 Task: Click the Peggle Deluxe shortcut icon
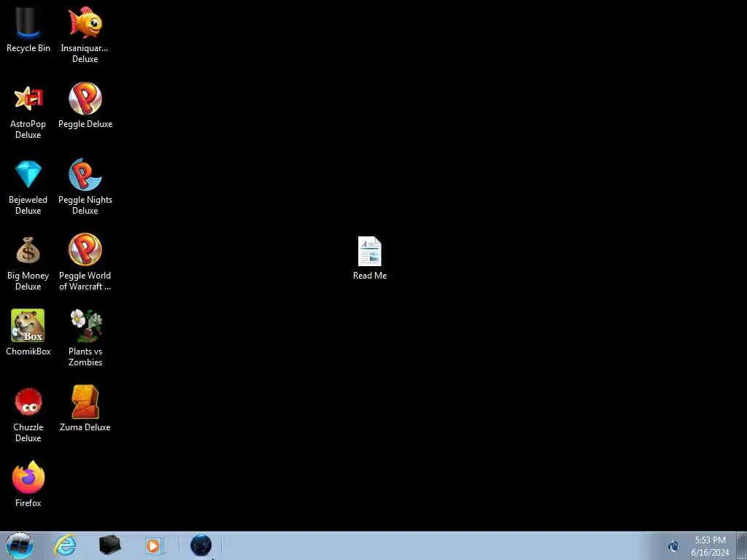[x=85, y=98]
